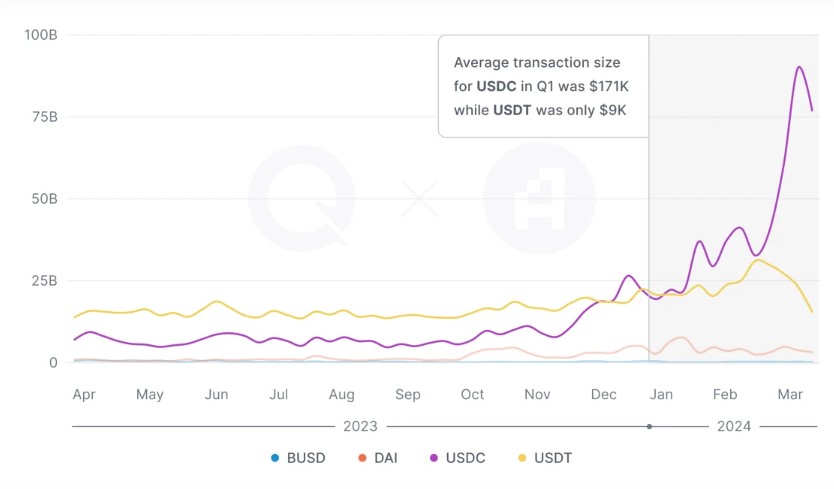Toggle the BUSD series legend label
The image size is (834, 489).
click(x=306, y=458)
